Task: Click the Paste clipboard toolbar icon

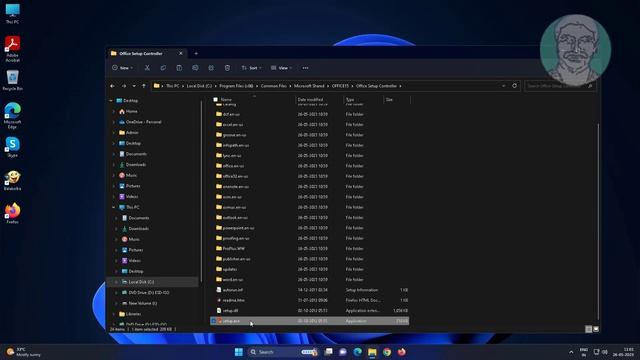Action: 179,68
